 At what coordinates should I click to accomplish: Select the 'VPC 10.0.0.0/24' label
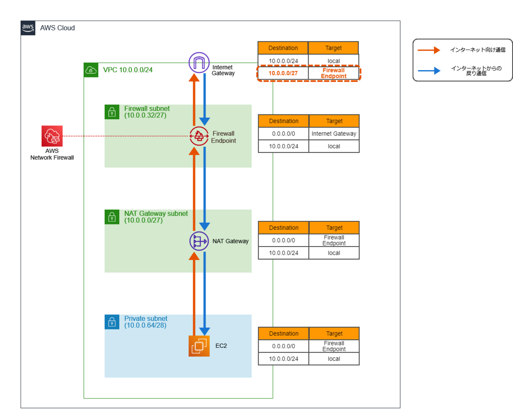click(x=128, y=70)
